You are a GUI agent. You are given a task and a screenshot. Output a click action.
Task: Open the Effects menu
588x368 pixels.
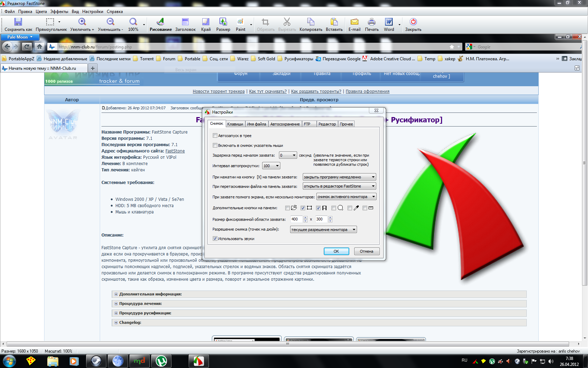(x=59, y=12)
